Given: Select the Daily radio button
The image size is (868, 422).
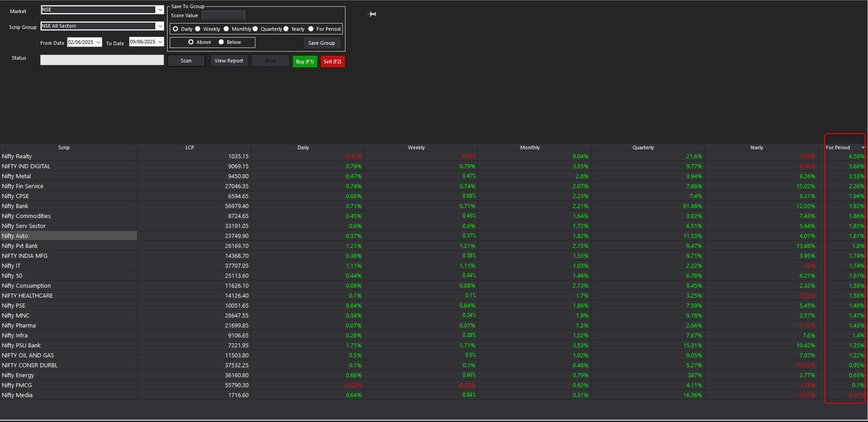Looking at the screenshot, I should [176, 29].
